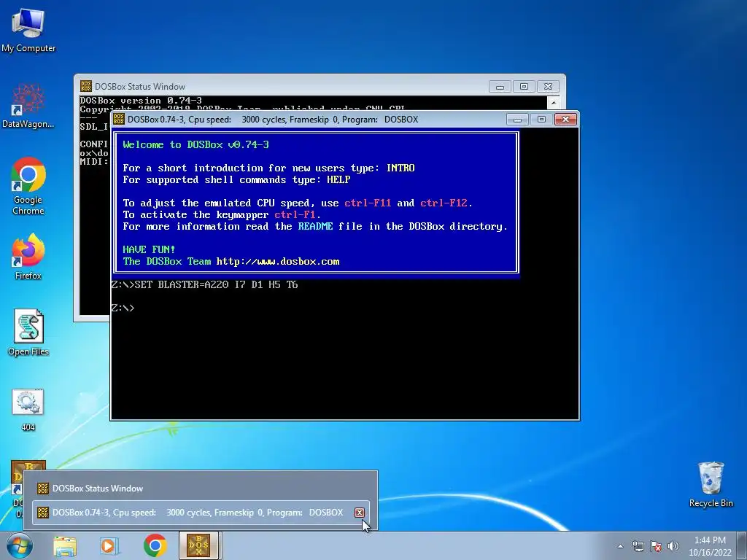
Task: Open Windows Media Player from the taskbar
Action: coord(109,545)
